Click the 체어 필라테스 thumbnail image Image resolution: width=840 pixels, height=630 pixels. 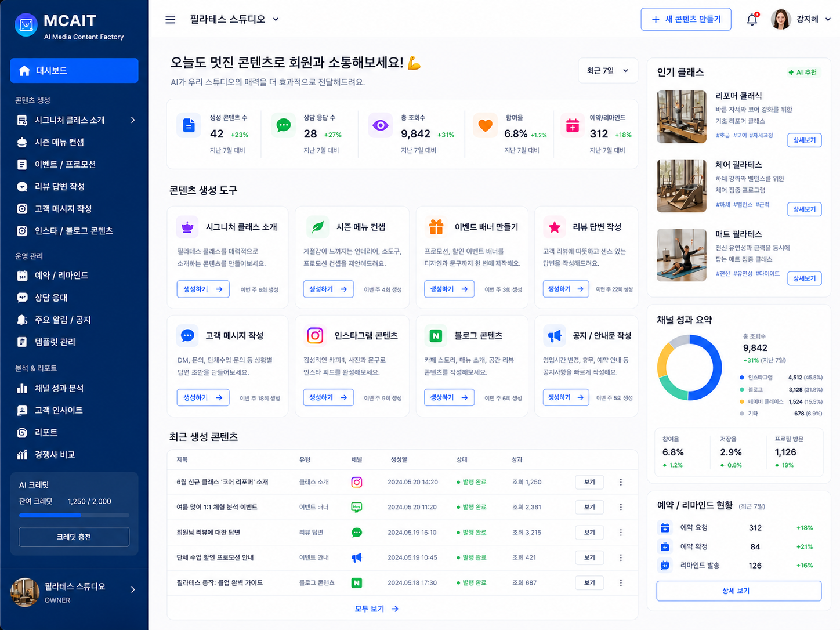click(x=682, y=186)
